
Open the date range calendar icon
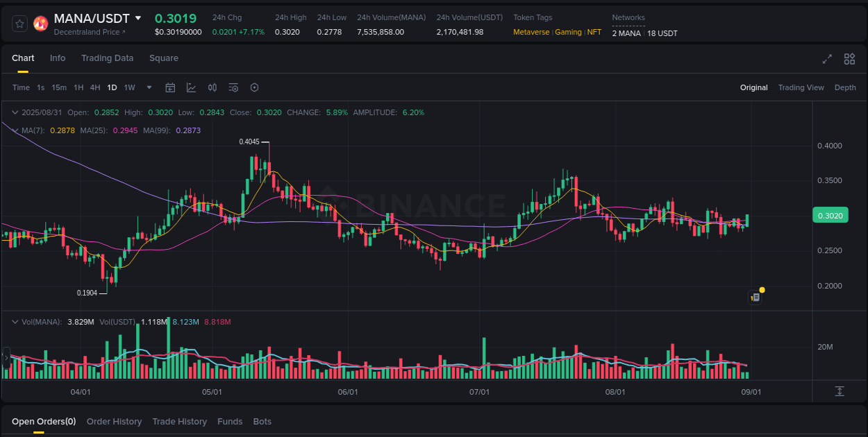coord(170,87)
